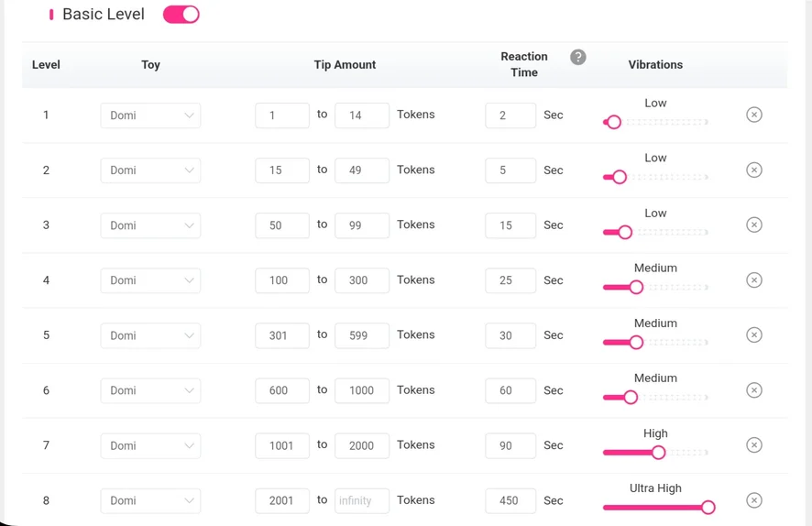Delete level 8 with the X icon

[x=753, y=499]
